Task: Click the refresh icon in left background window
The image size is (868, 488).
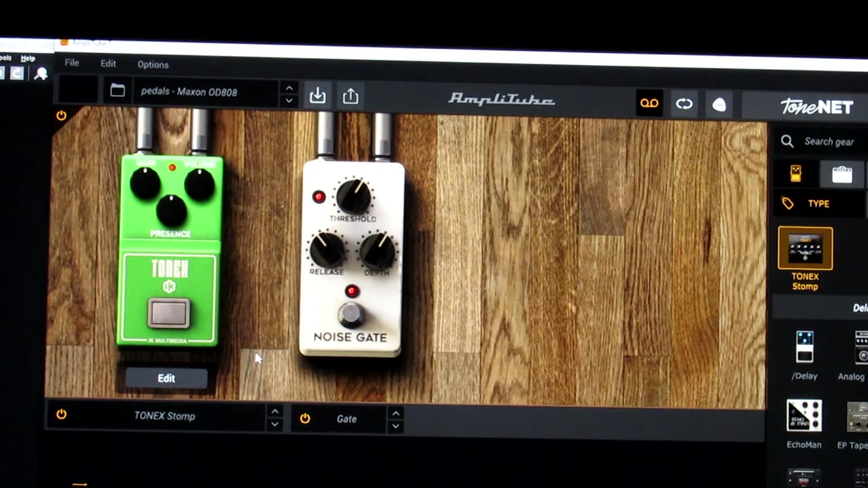Action: [17, 73]
